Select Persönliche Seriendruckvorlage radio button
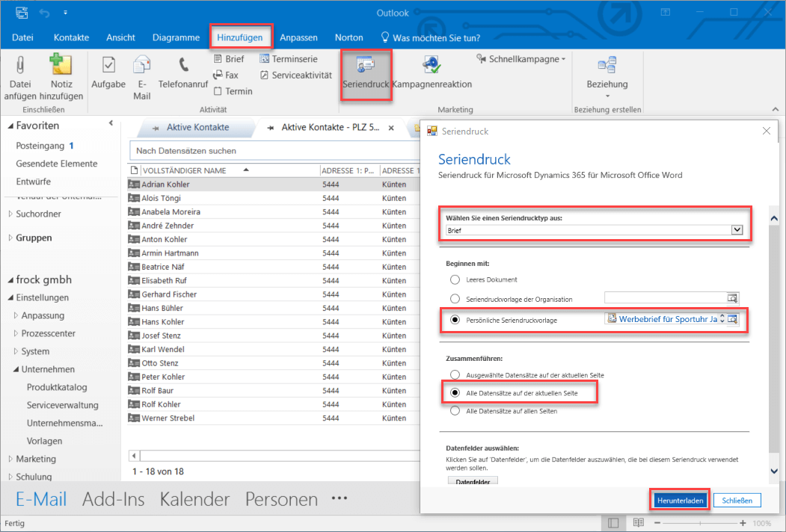Viewport: 786px width, 532px height. point(455,320)
